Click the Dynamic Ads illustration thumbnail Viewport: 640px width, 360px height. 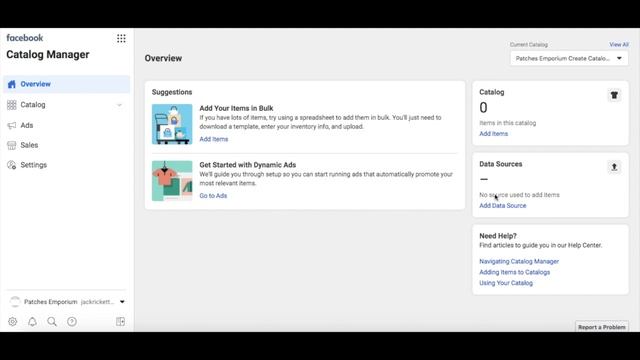(172, 181)
